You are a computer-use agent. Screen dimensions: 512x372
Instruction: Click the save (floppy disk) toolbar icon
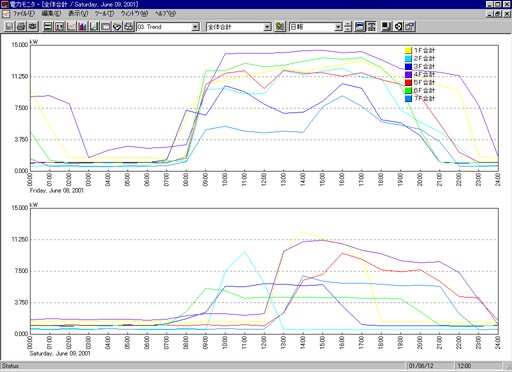(9, 27)
